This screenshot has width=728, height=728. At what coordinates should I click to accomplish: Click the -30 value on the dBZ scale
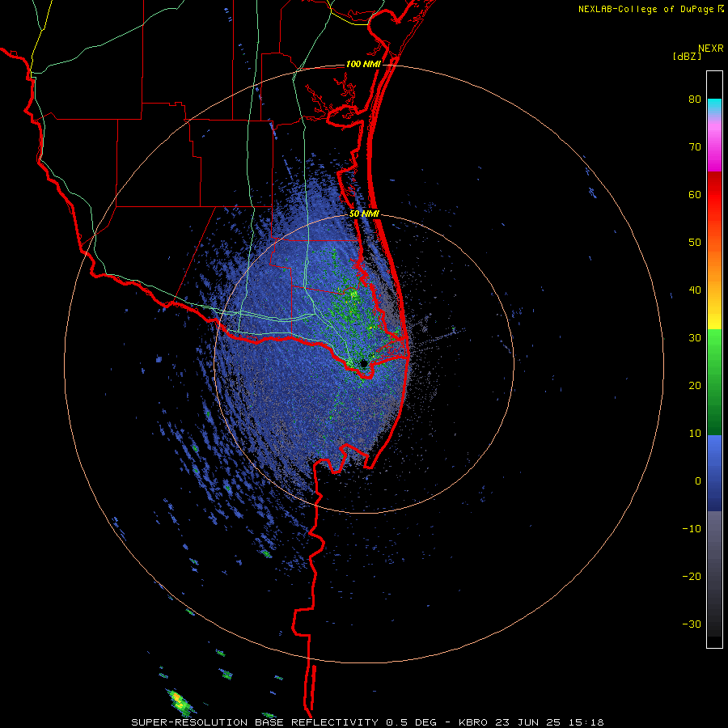[x=692, y=624]
